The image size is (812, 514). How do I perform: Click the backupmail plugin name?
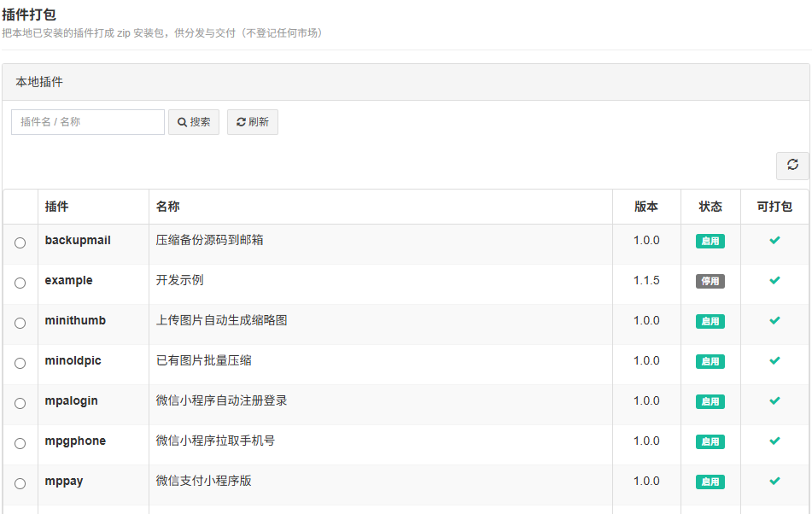(78, 240)
